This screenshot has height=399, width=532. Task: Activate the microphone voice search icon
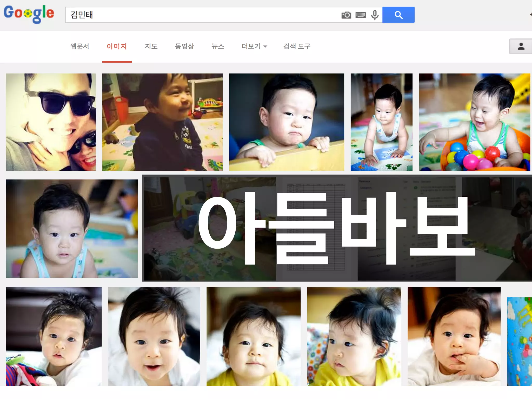tap(375, 15)
